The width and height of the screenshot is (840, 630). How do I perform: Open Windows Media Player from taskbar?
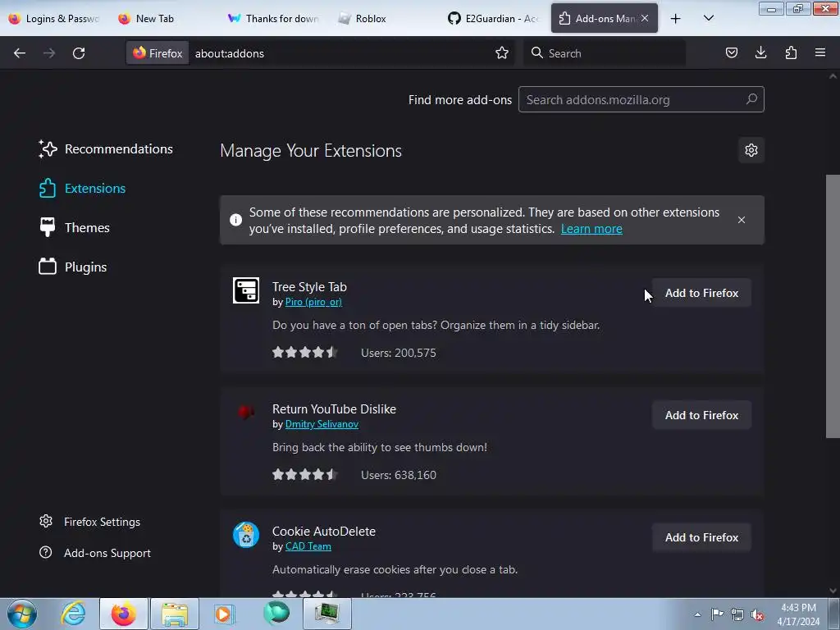[x=225, y=614]
